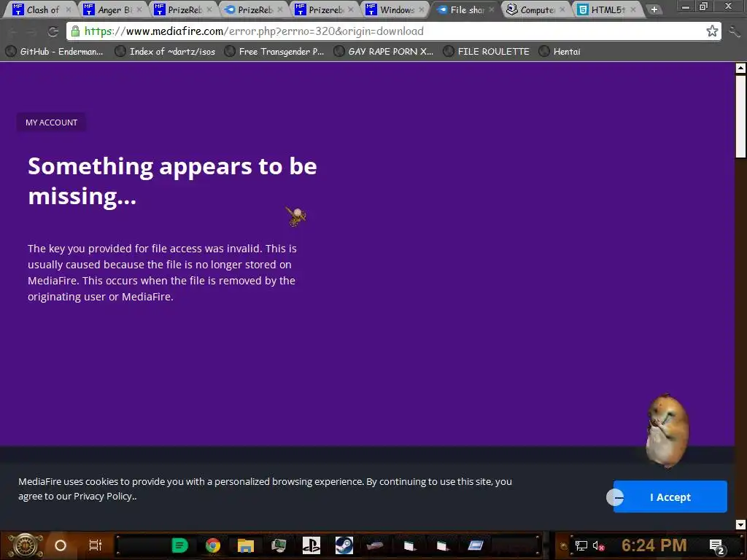
Task: Open the Action Center notifications icon
Action: pos(716,547)
